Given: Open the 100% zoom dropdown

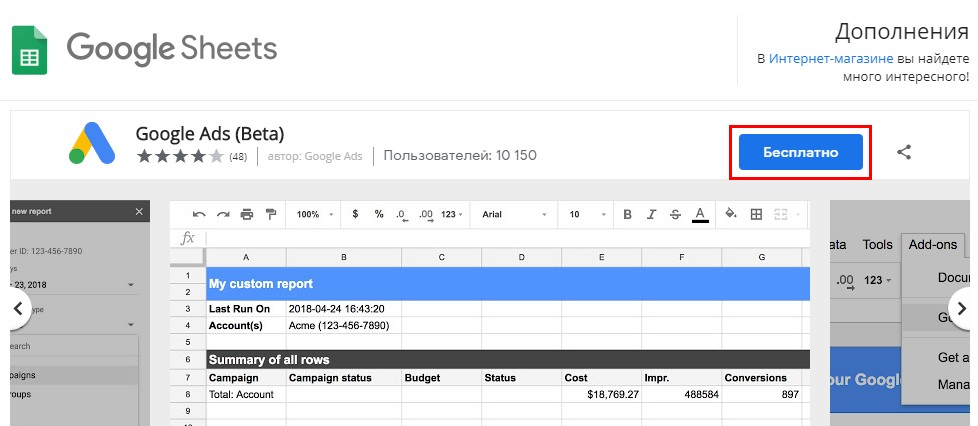Looking at the screenshot, I should (x=314, y=214).
